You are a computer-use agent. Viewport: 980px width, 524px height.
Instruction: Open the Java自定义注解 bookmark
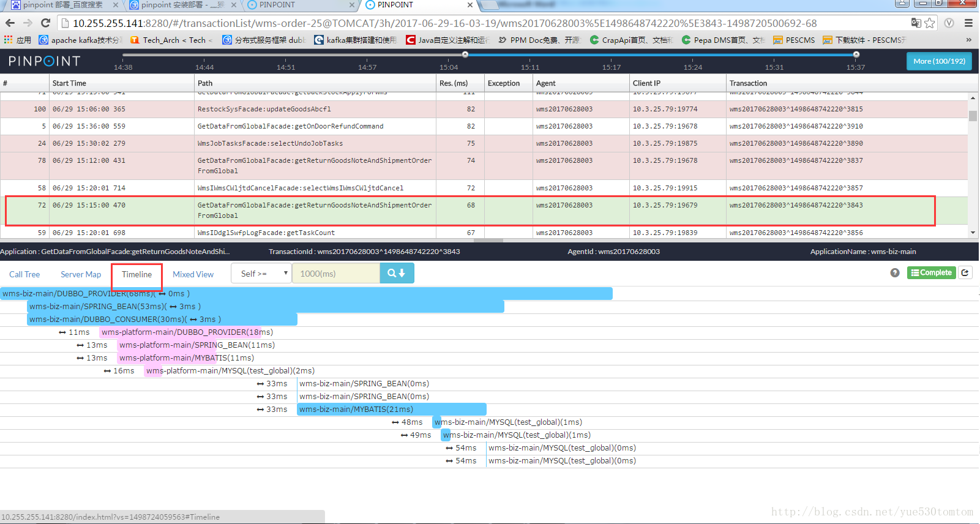click(447, 40)
